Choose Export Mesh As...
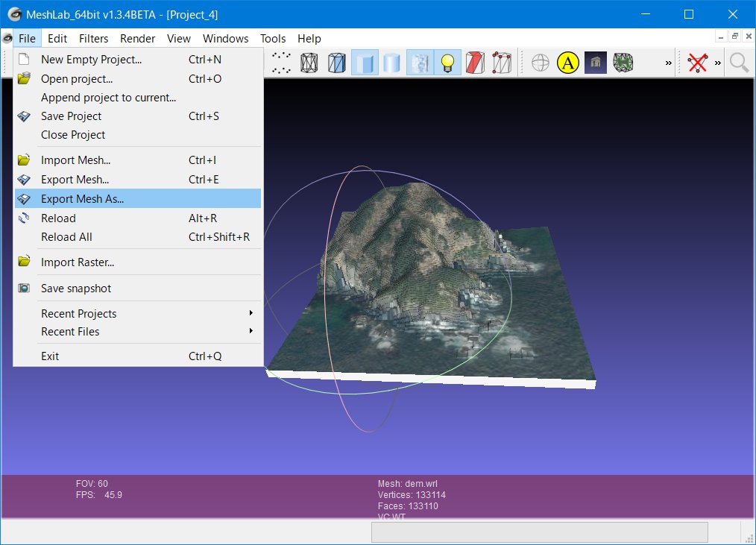Image resolution: width=756 pixels, height=545 pixels. tap(138, 199)
